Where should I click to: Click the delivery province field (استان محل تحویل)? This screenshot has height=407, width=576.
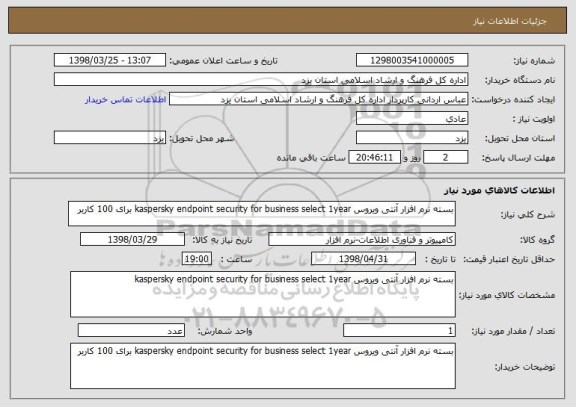point(412,138)
